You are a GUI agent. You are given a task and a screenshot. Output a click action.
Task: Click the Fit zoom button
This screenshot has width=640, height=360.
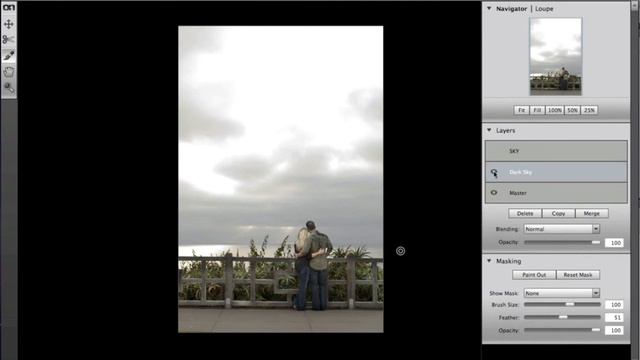(521, 110)
